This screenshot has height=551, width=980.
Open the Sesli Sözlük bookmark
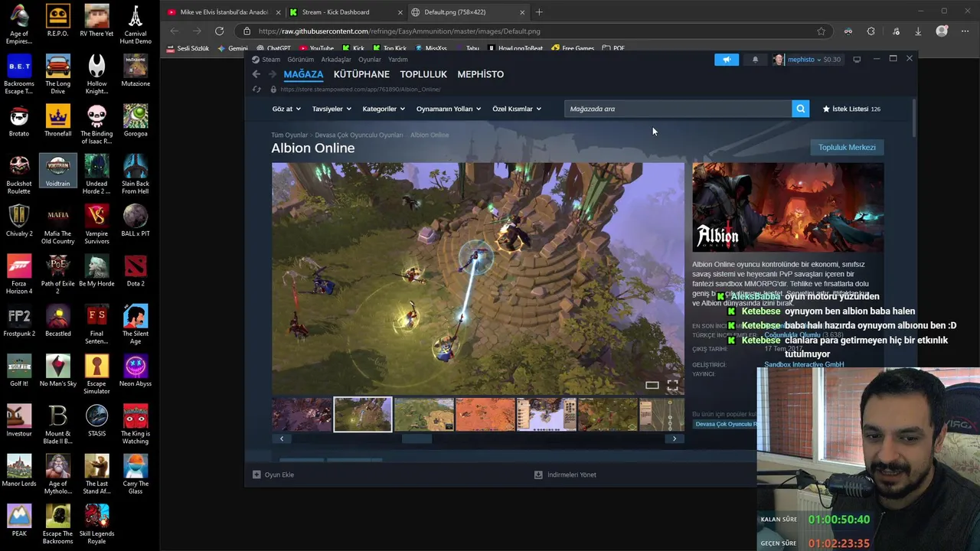click(x=188, y=48)
